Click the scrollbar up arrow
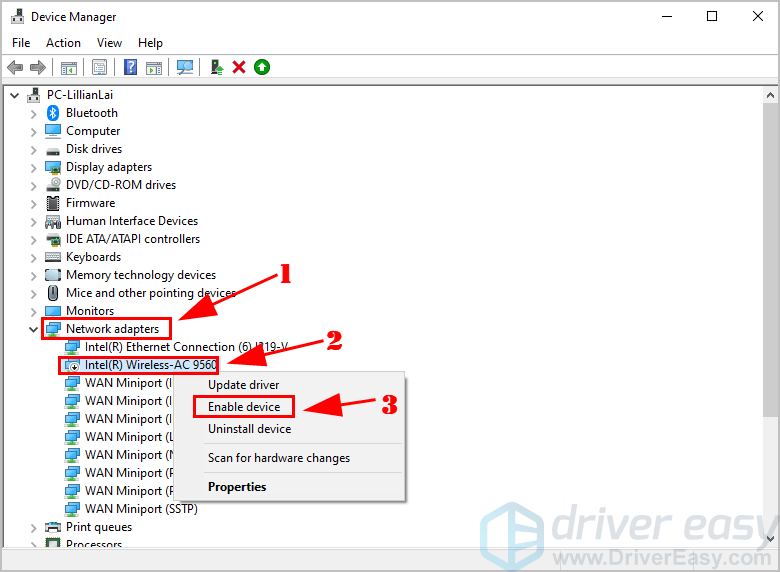The height and width of the screenshot is (572, 780). coord(770,95)
